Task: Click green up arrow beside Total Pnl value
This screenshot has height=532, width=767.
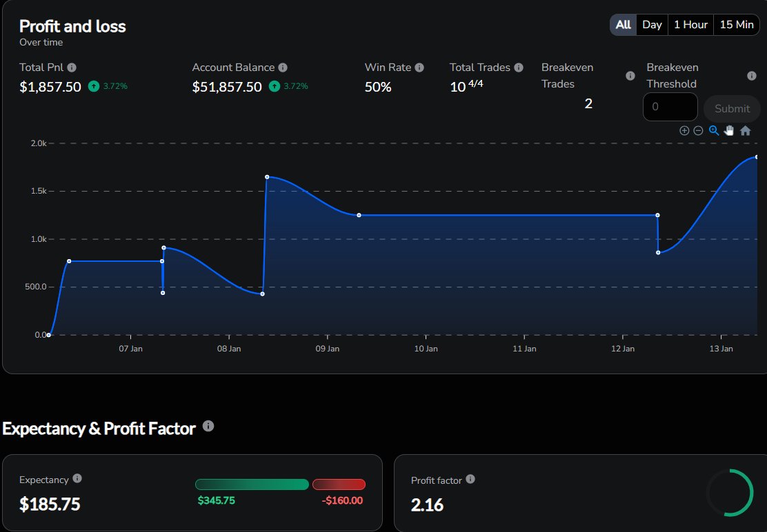Action: pyautogui.click(x=93, y=86)
